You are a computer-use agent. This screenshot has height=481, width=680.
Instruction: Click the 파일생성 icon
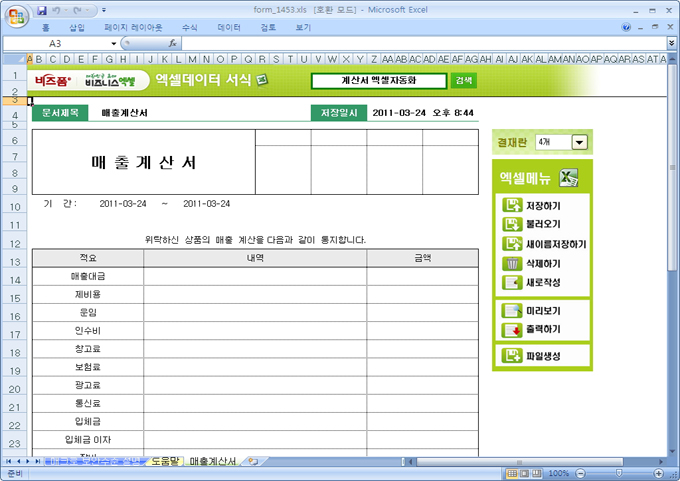(512, 356)
